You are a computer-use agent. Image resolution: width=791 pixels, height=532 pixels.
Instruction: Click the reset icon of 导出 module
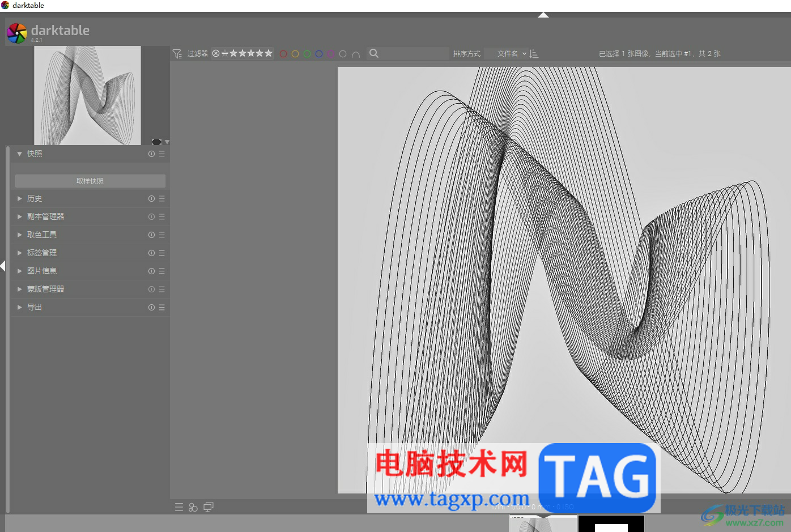151,307
